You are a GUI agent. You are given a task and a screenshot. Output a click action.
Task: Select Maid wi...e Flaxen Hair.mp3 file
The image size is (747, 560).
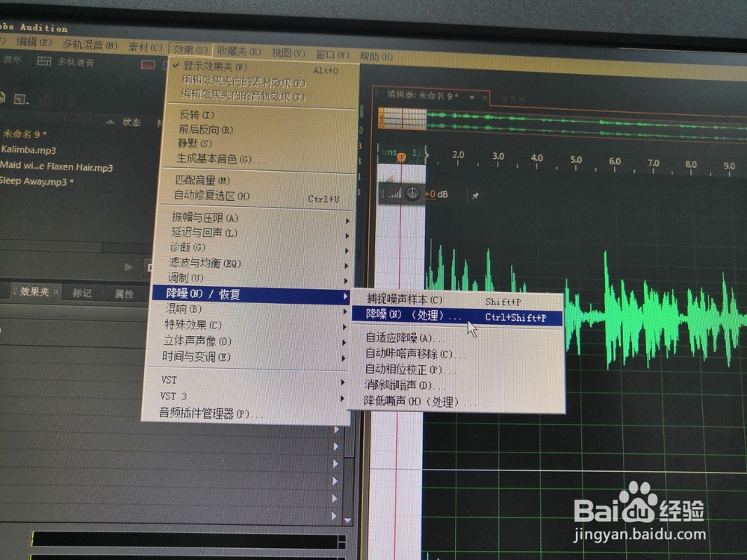coord(57,167)
